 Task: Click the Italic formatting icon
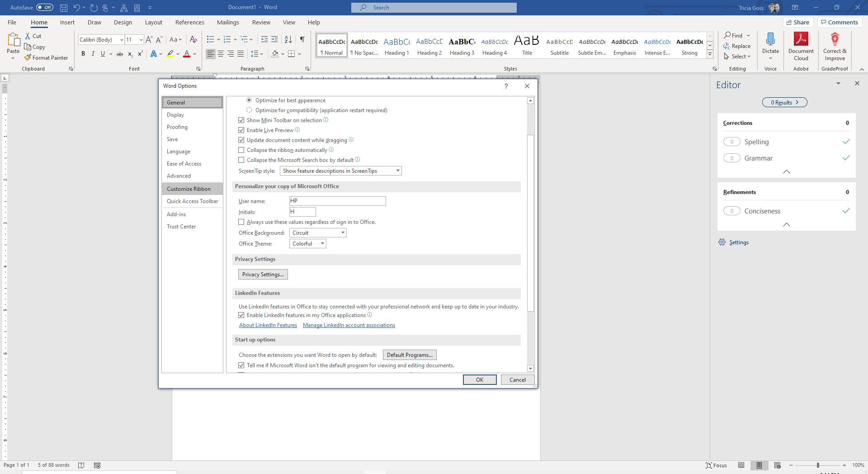coord(93,54)
